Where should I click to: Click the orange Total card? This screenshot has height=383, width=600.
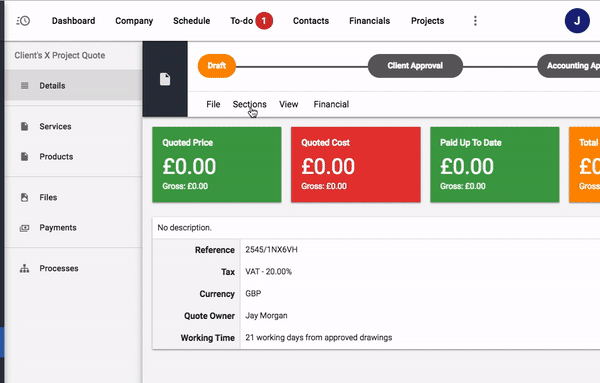click(x=585, y=165)
